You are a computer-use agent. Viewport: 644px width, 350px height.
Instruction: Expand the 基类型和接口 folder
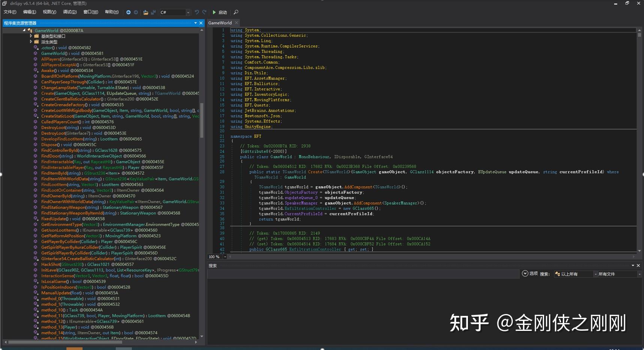point(31,36)
